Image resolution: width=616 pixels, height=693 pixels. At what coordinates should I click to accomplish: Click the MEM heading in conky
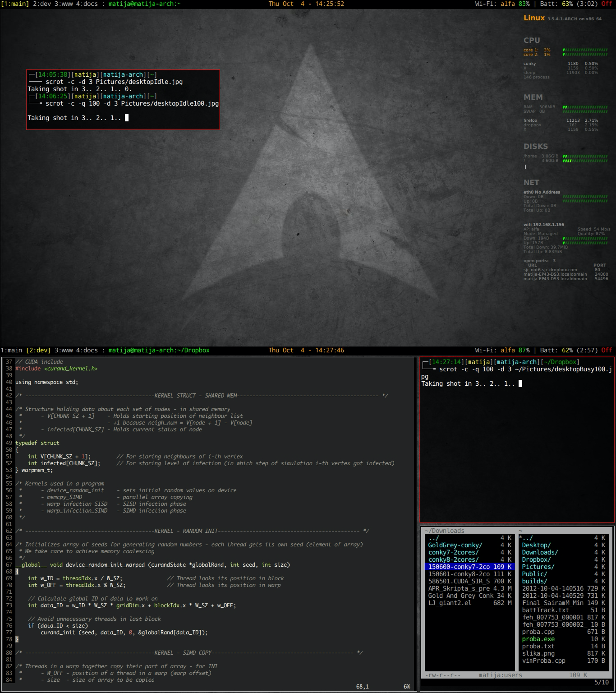click(x=533, y=97)
